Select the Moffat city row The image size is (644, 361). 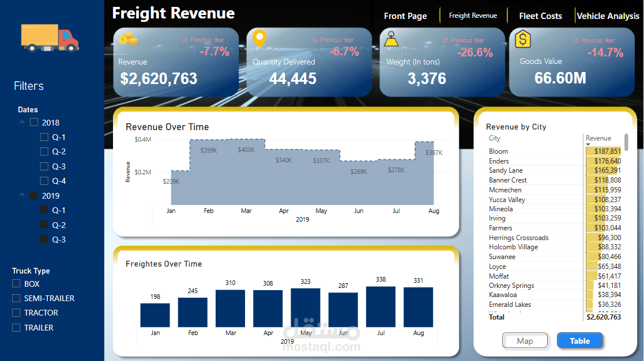coord(555,276)
